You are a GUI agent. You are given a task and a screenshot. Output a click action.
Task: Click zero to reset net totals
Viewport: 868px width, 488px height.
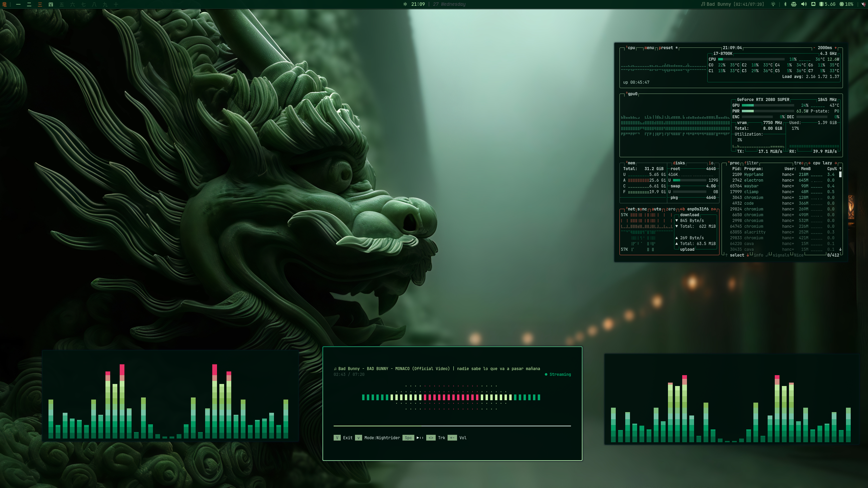click(671, 209)
